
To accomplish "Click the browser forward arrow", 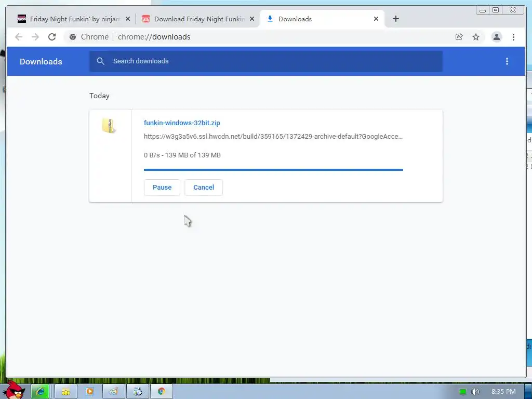I will coord(35,37).
